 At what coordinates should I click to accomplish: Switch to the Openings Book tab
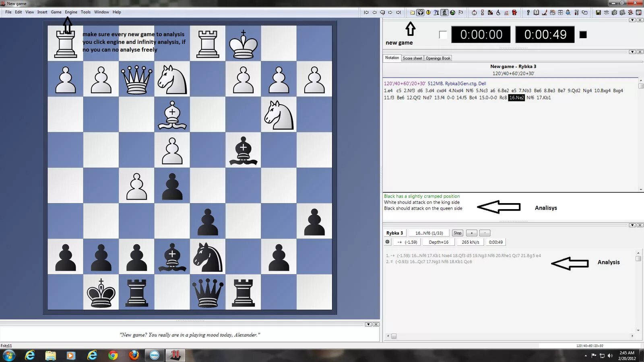pyautogui.click(x=438, y=58)
